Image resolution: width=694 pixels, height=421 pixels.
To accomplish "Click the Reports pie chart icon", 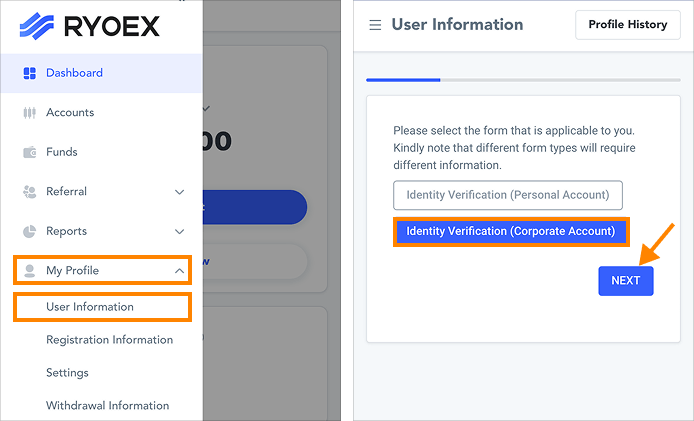I will pyautogui.click(x=29, y=231).
